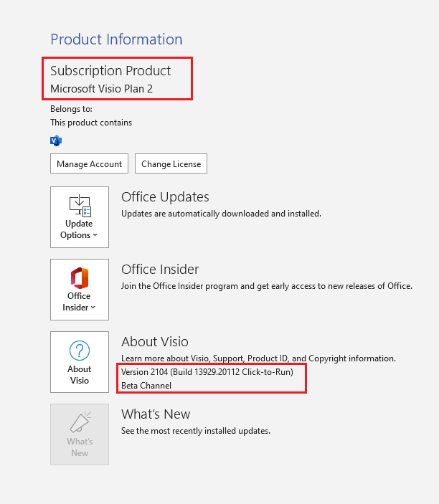Select 'Updates are automatically downloaded and installed.' text
This screenshot has width=439, height=504.
(x=221, y=214)
